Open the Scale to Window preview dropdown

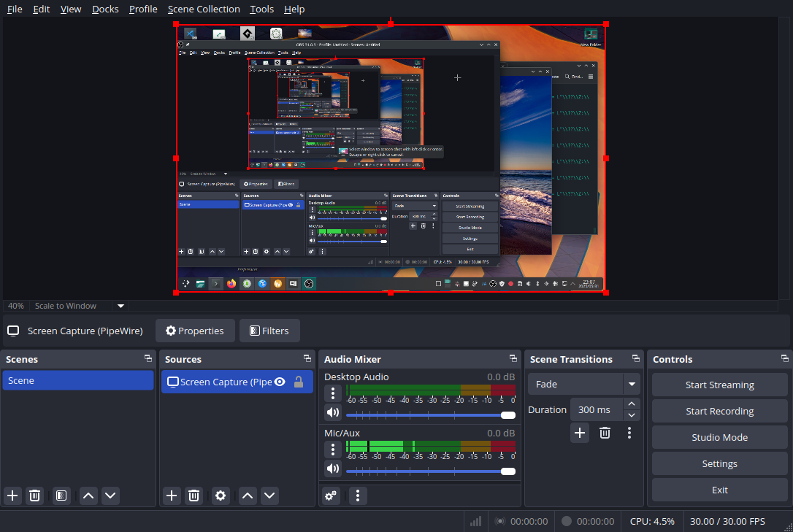coord(121,306)
